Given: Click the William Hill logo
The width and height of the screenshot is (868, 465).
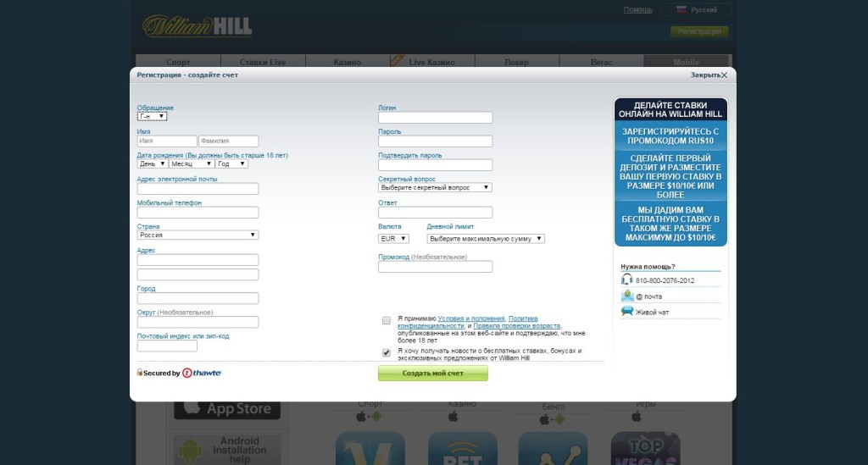Looking at the screenshot, I should point(197,26).
